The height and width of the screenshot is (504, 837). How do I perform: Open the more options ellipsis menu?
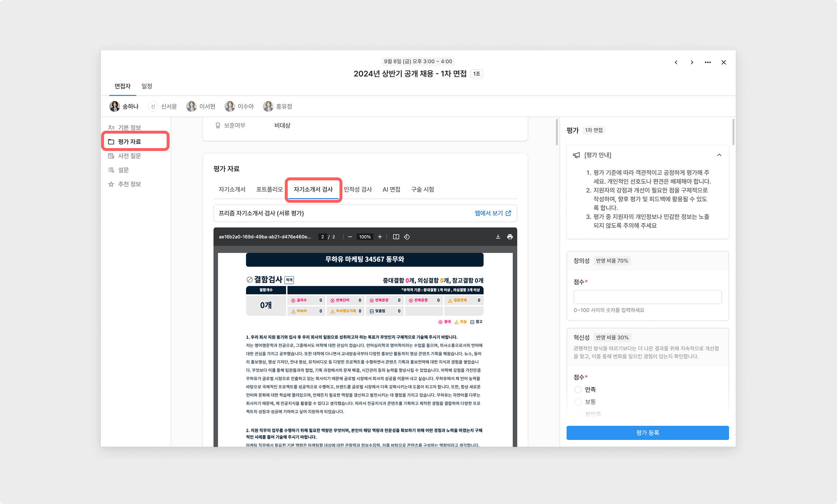708,62
